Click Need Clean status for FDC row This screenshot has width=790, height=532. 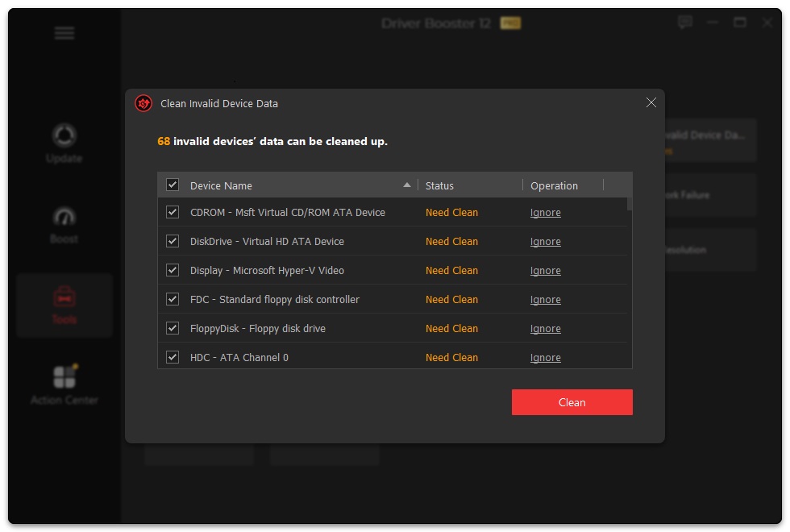[x=452, y=300]
